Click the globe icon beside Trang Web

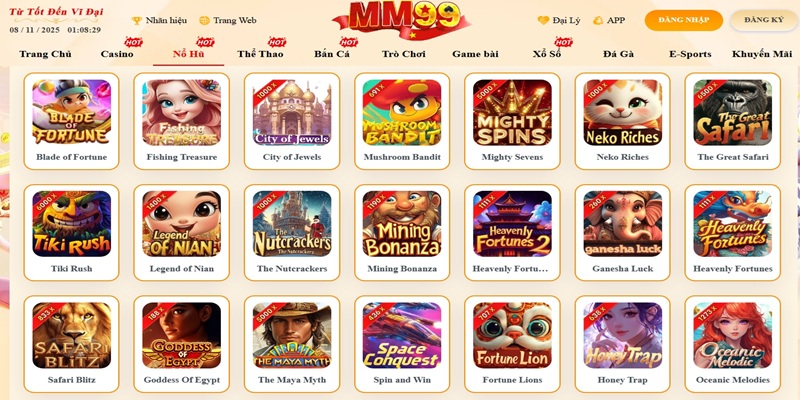point(205,20)
